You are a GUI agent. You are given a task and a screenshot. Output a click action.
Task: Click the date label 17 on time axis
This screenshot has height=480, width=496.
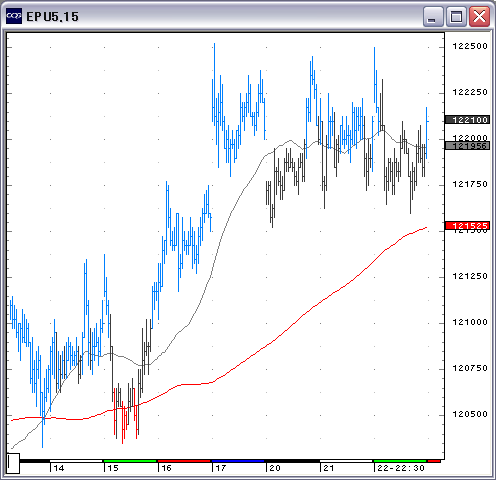point(220,468)
